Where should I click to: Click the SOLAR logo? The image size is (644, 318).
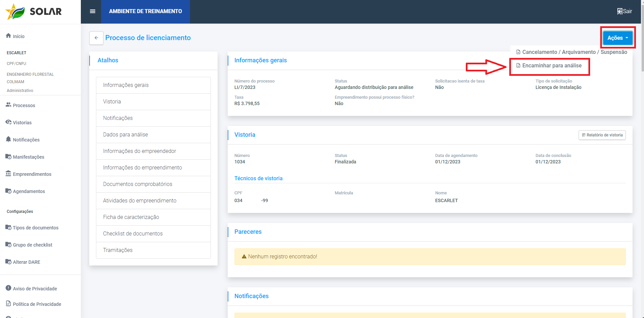point(34,11)
